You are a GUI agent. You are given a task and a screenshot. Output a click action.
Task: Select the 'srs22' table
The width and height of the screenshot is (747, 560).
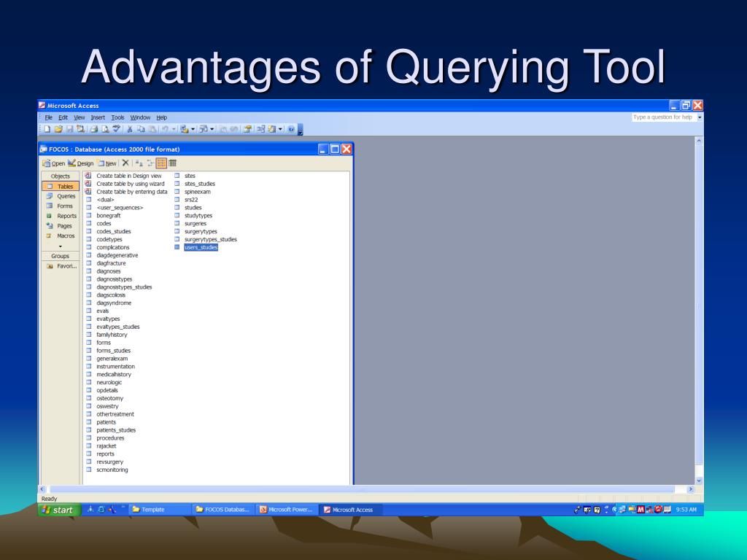(x=186, y=200)
